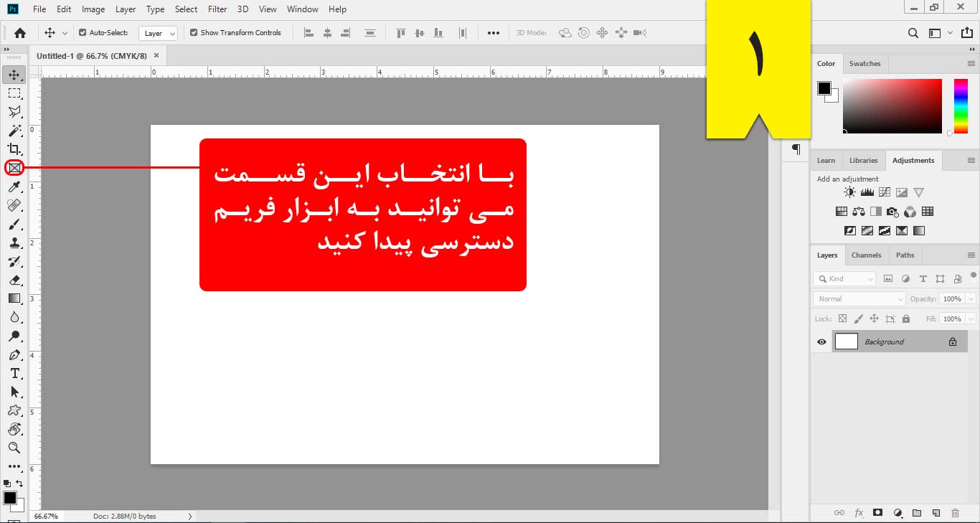This screenshot has width=980, height=523.
Task: Select the Polygonal Lasso tool
Action: pos(14,112)
